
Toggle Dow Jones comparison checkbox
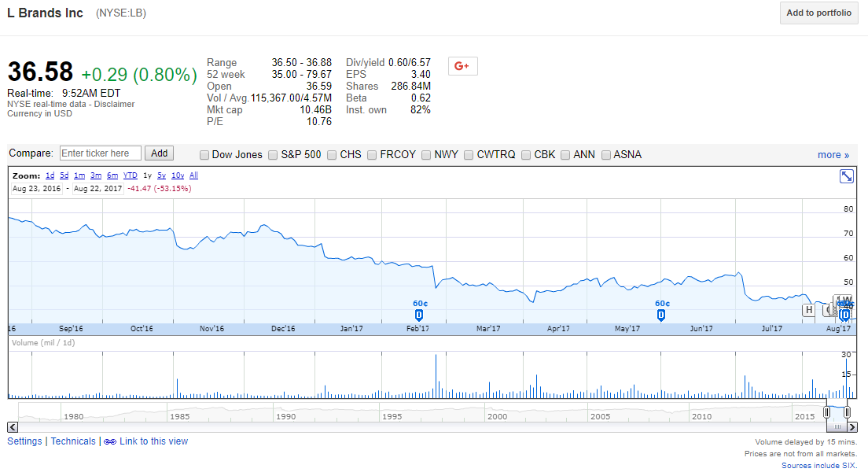click(x=204, y=155)
